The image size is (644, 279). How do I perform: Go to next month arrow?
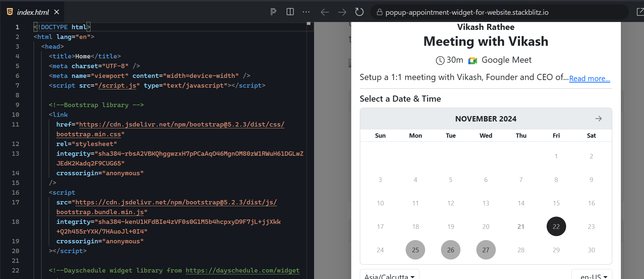(598, 119)
